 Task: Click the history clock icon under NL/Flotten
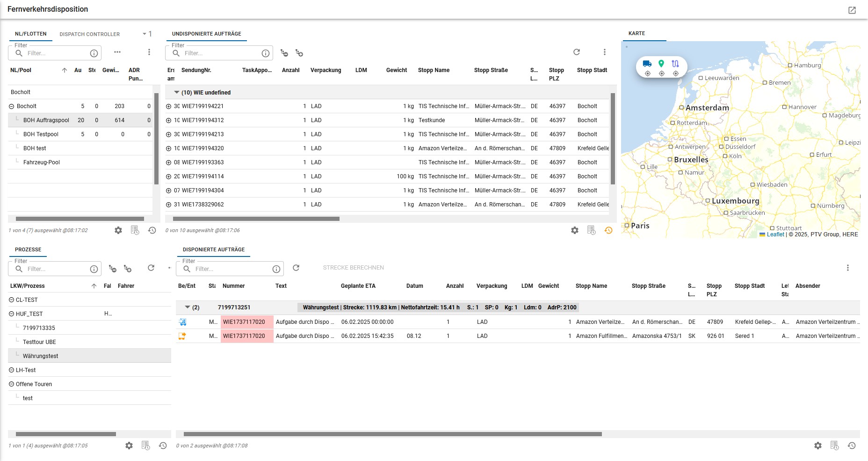pos(152,230)
